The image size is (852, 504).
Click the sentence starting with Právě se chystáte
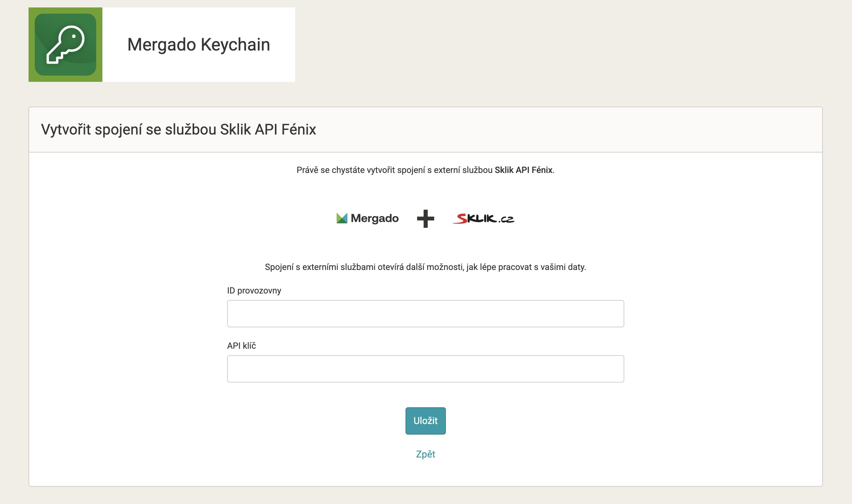394,170
